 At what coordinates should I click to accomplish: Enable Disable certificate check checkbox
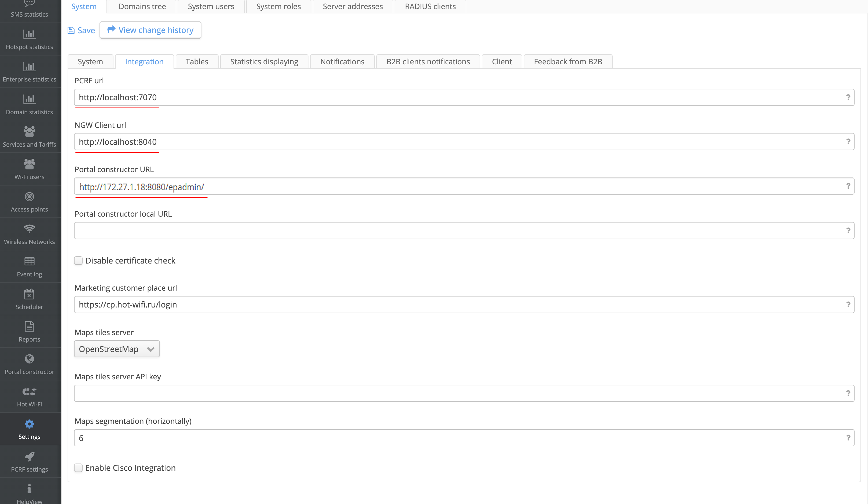pos(79,261)
